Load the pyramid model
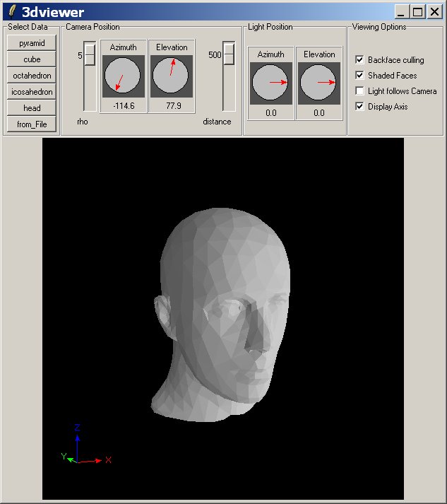This screenshot has width=447, height=504. coord(32,43)
